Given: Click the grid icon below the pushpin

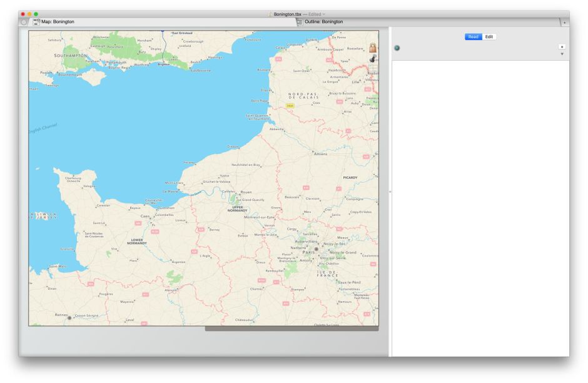Looking at the screenshot, I should (x=373, y=69).
